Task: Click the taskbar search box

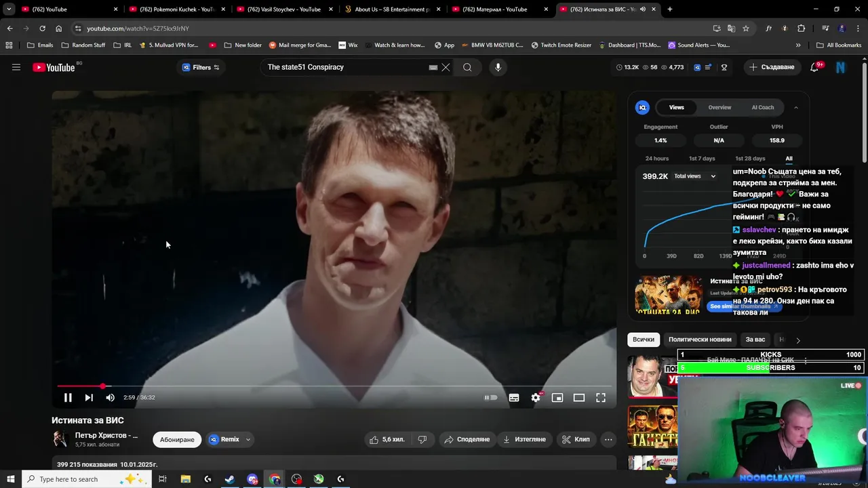Action: pyautogui.click(x=88, y=479)
